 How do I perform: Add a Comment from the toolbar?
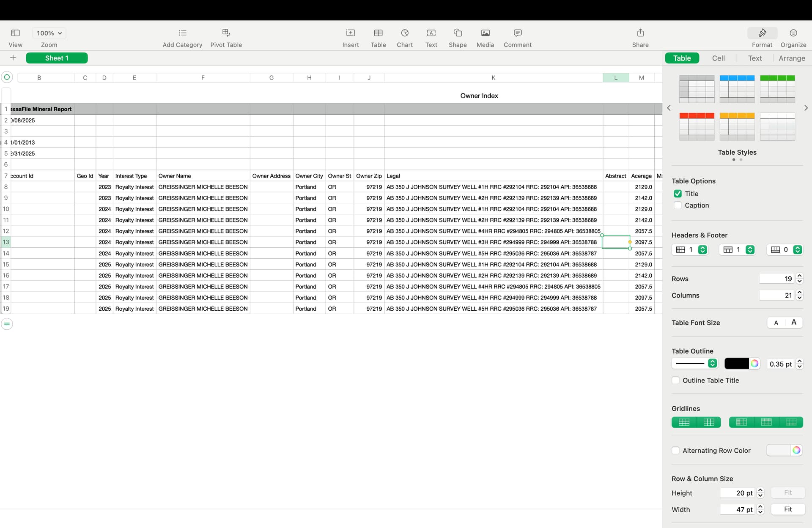point(517,33)
